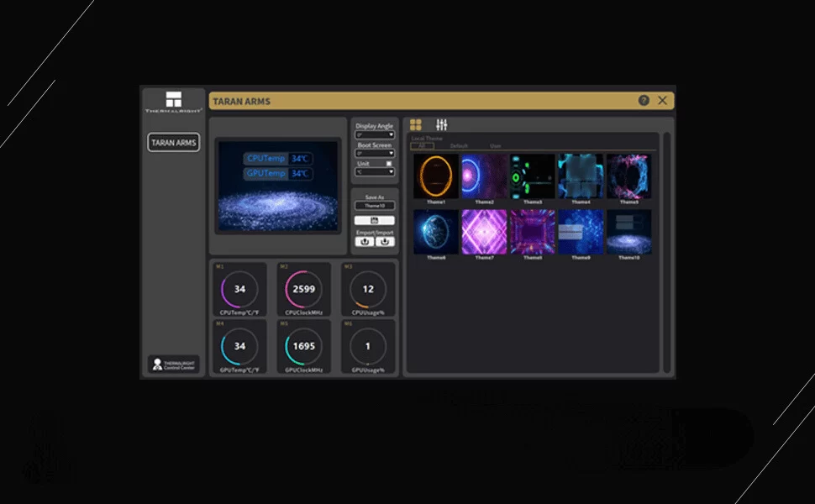Open the theme gallery grid view icon
This screenshot has height=504, width=815.
tap(415, 124)
